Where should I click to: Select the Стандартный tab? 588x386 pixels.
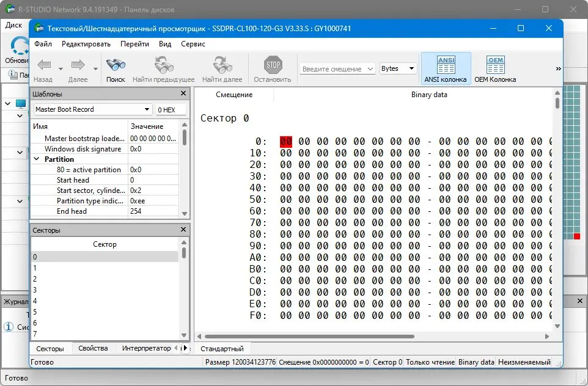[x=222, y=349]
